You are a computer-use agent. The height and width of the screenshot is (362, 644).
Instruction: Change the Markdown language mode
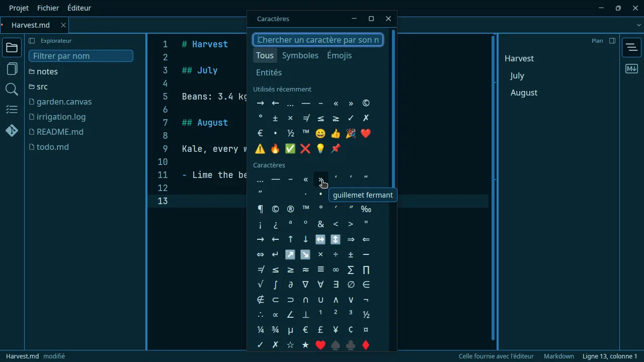click(x=559, y=356)
